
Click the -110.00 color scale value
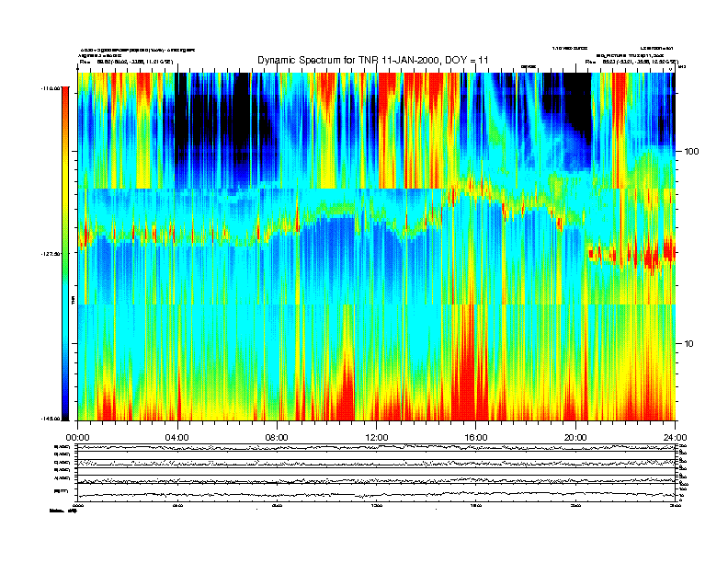[51, 87]
